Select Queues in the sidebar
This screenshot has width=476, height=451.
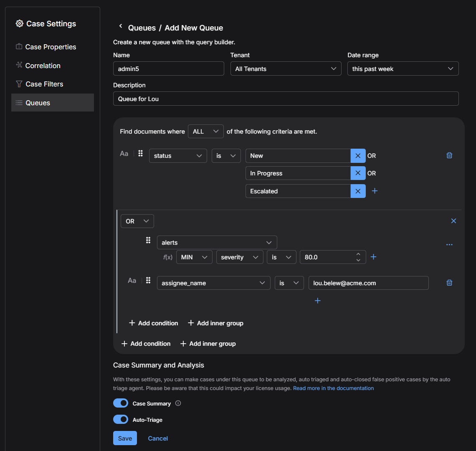point(53,103)
